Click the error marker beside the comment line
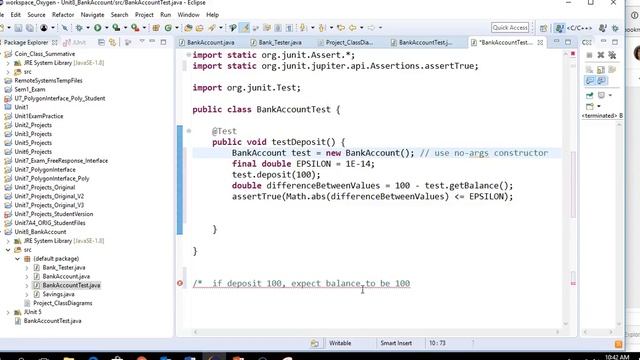 (180, 283)
